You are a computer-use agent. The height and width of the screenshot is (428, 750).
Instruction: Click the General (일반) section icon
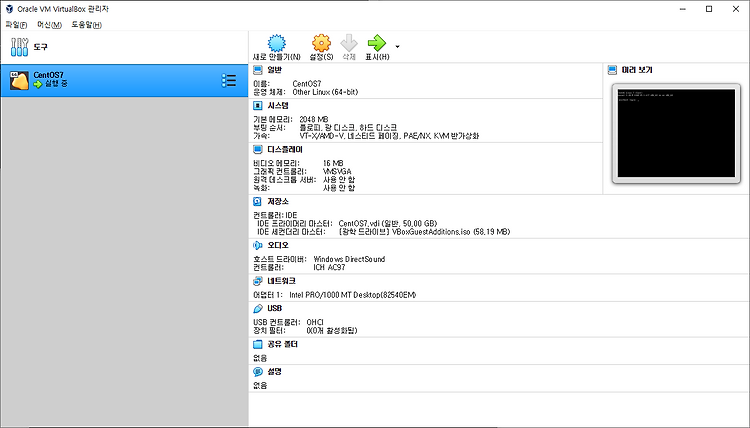258,70
